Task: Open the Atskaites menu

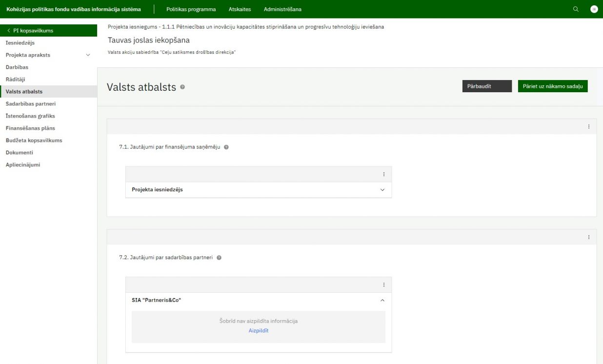Action: 240,9
